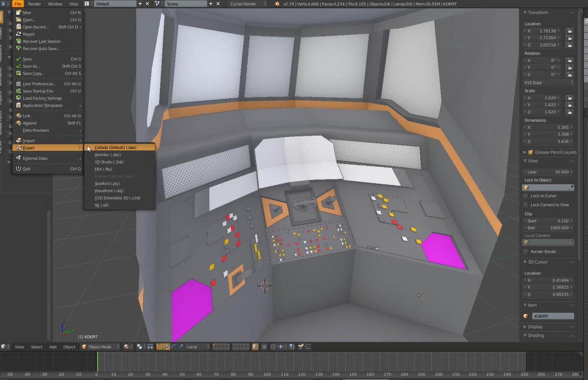Click the eyedropper beside Lock to Object
The image size is (588, 380).
[571, 188]
